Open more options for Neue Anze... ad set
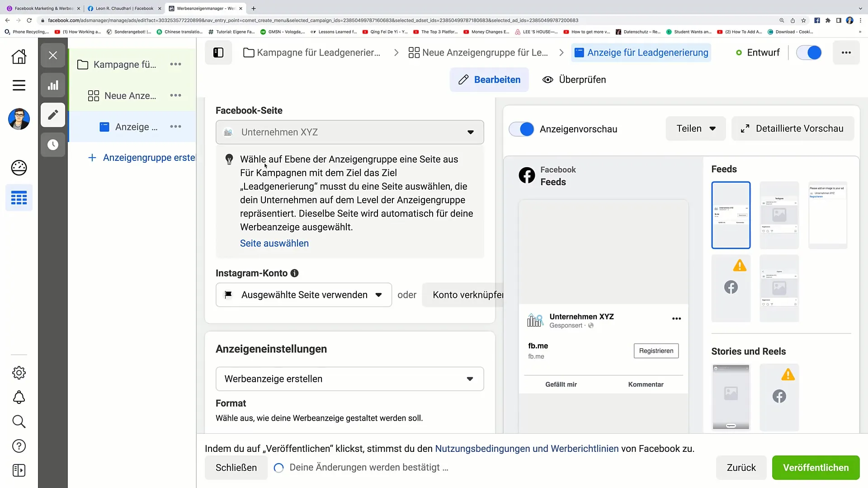Image resolution: width=868 pixels, height=488 pixels. click(x=175, y=95)
